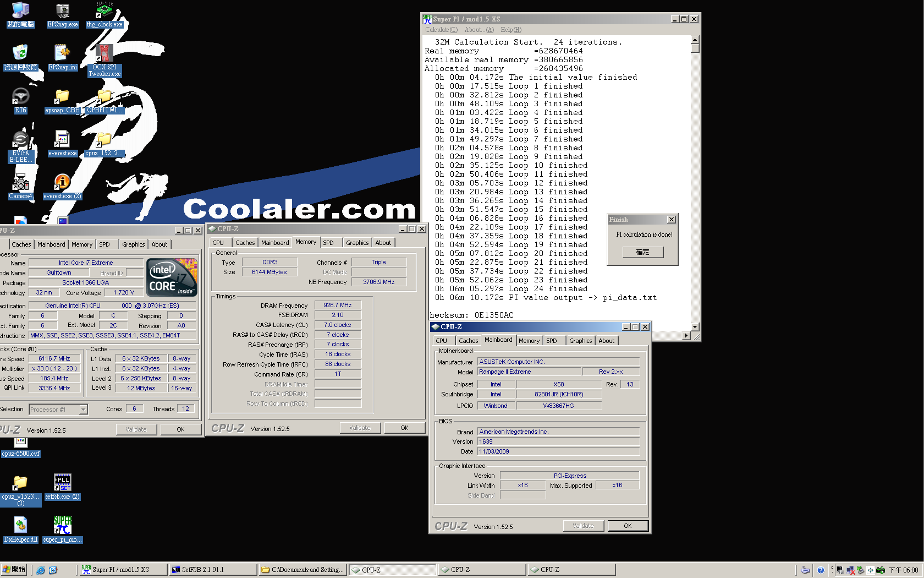Select Mainboard tab in leftmost CPU-Z window
924x578 pixels.
[x=51, y=244]
